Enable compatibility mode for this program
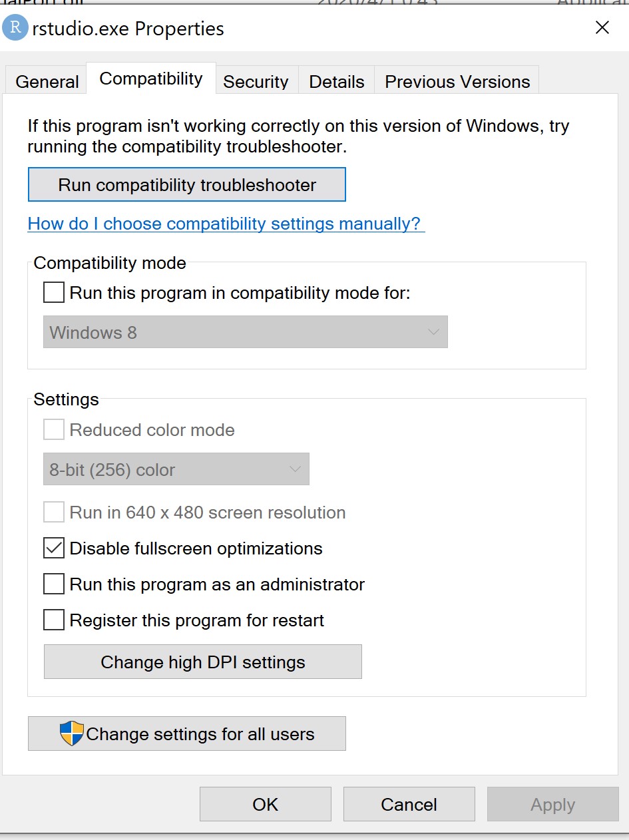 (x=53, y=292)
